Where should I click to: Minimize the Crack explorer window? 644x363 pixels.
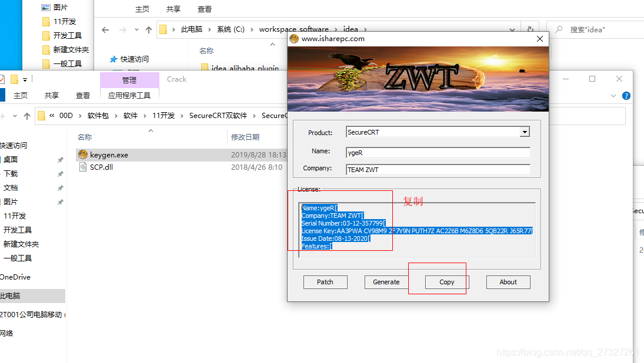point(566,79)
